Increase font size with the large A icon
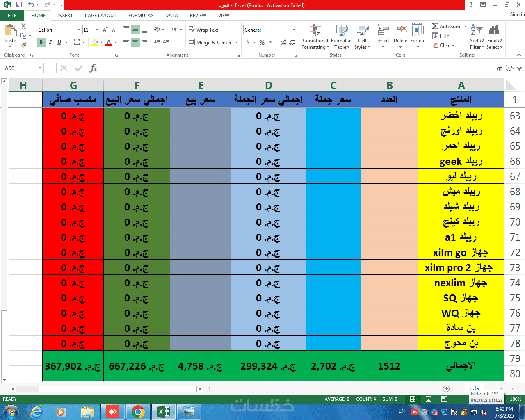This screenshot has height=420, width=525. [105, 30]
